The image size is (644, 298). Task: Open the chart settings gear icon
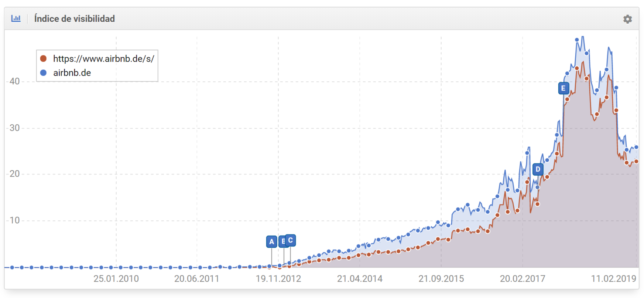[627, 19]
